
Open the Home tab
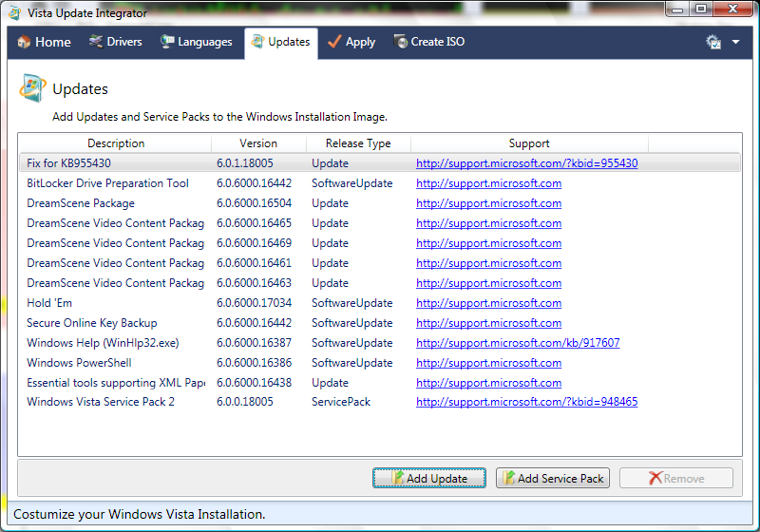pos(44,42)
